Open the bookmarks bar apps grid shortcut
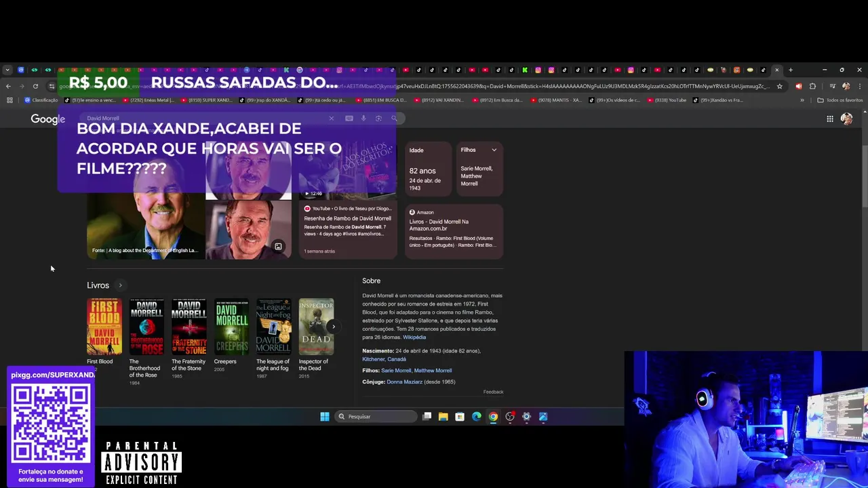868x488 pixels. pyautogui.click(x=9, y=100)
